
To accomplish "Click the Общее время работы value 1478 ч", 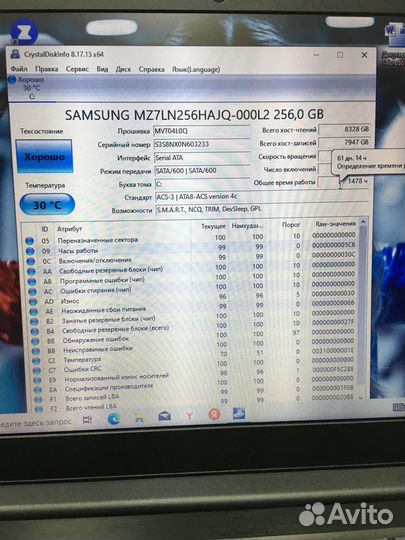I will coord(344,181).
